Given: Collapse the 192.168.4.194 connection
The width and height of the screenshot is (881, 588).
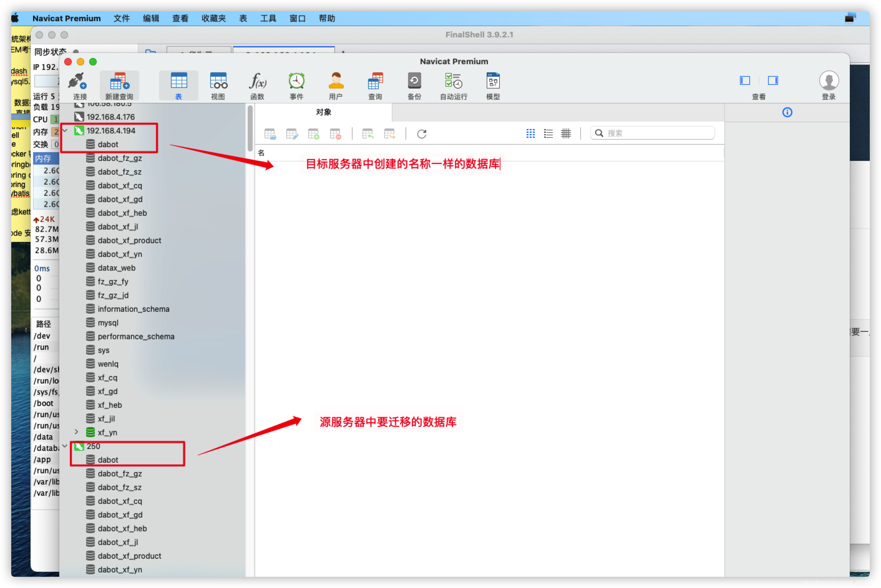Looking at the screenshot, I should click(65, 131).
